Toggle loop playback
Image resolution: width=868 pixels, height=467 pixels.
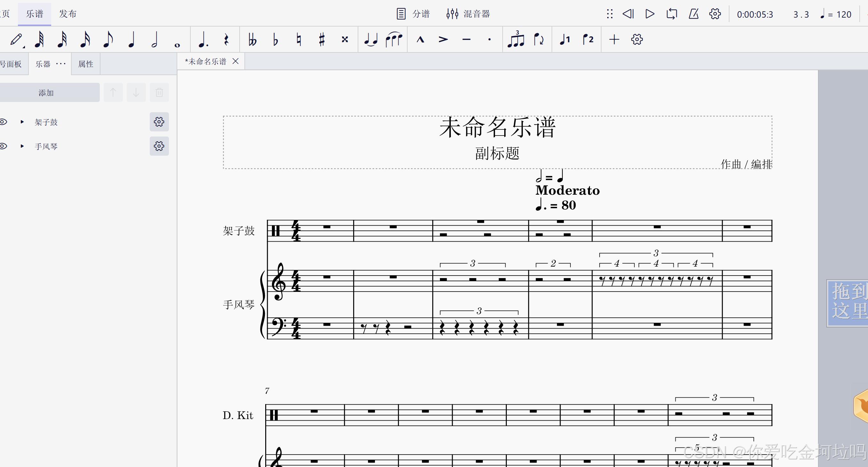[x=671, y=14]
